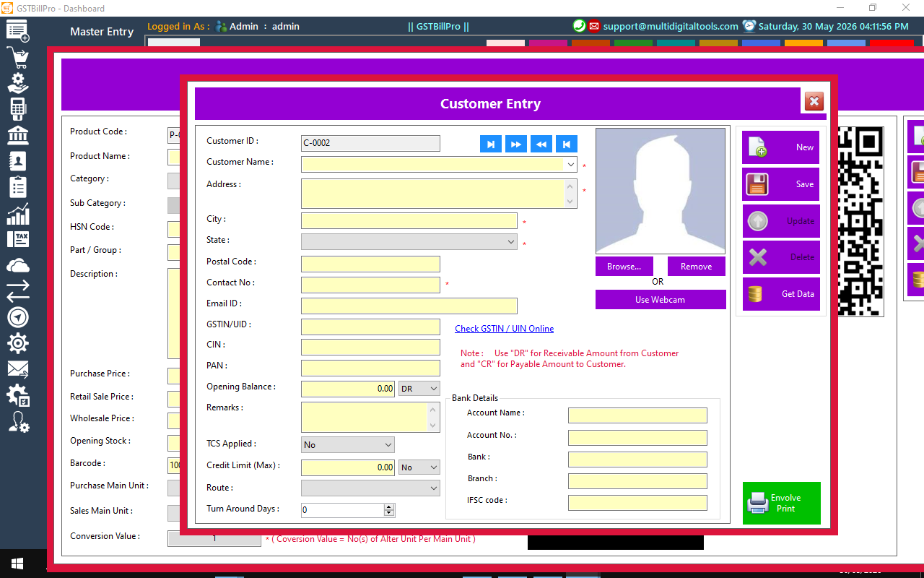The height and width of the screenshot is (578, 924).
Task: Open the user settings sidebar icon
Action: [18, 422]
